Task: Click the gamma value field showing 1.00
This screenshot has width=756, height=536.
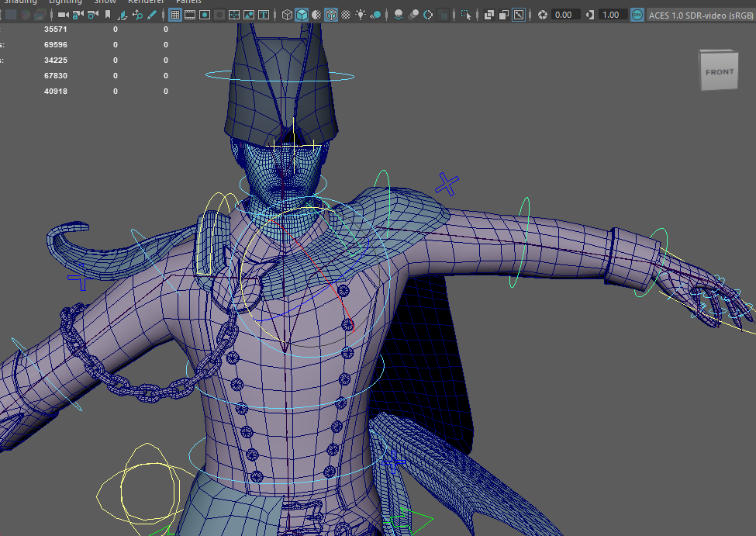Action: pos(611,15)
